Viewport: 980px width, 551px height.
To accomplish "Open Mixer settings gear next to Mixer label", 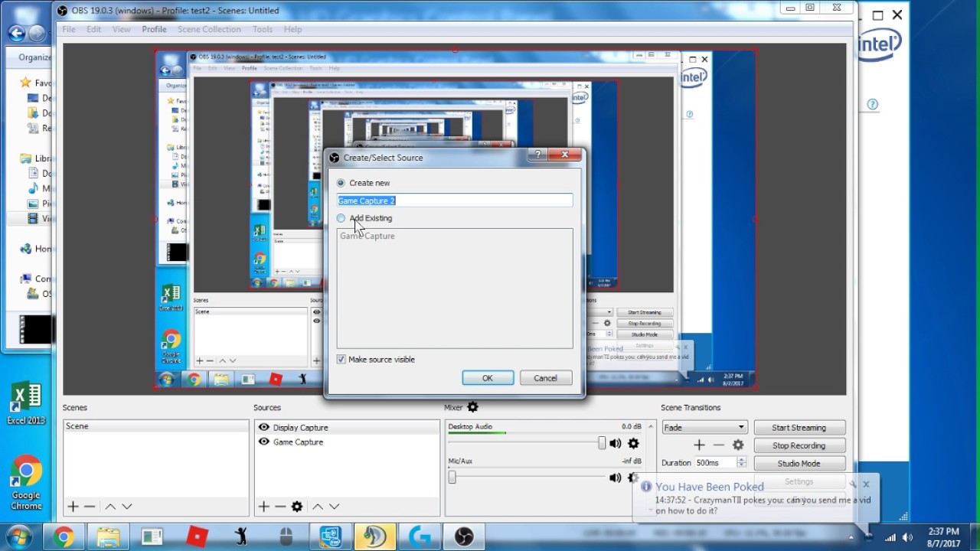I will click(x=472, y=407).
